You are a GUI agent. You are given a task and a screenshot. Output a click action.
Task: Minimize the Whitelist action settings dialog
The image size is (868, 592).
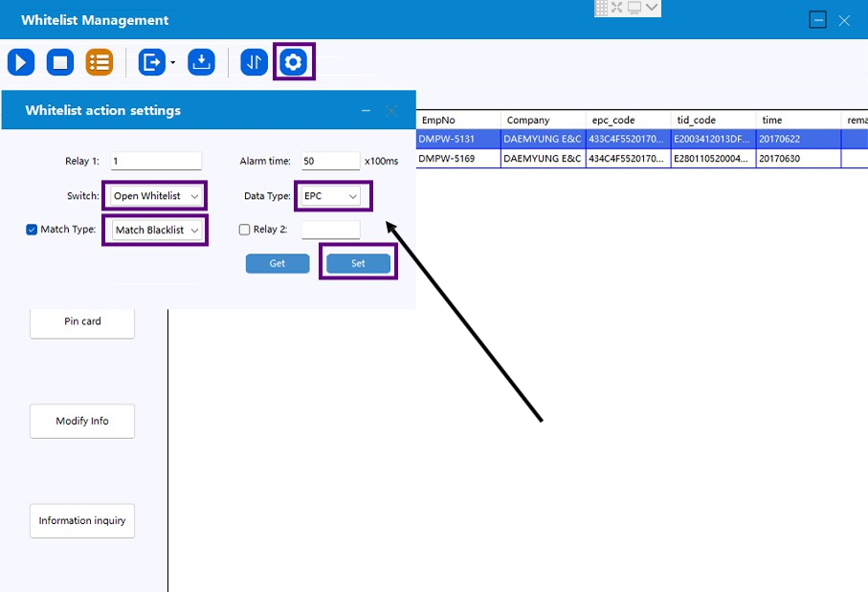pos(366,111)
